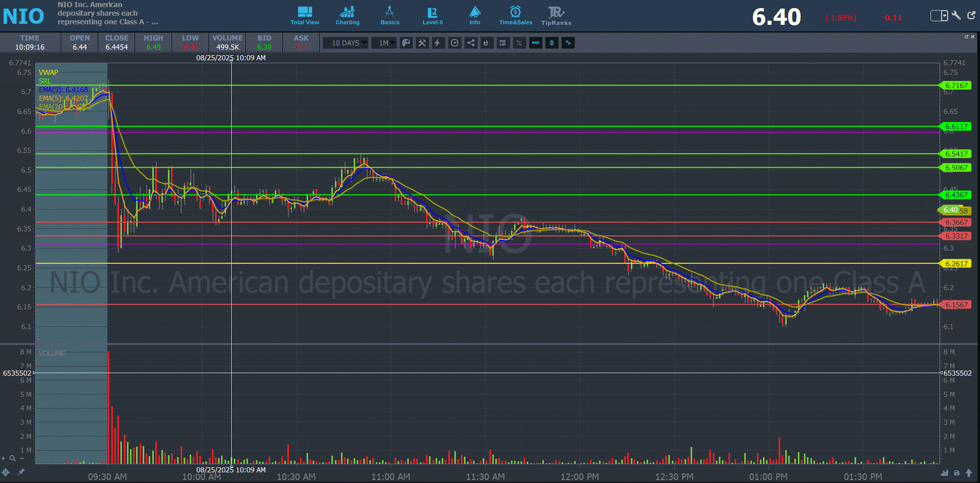Click the 6.1567 price level tag
The width and height of the screenshot is (980, 483).
tap(956, 305)
